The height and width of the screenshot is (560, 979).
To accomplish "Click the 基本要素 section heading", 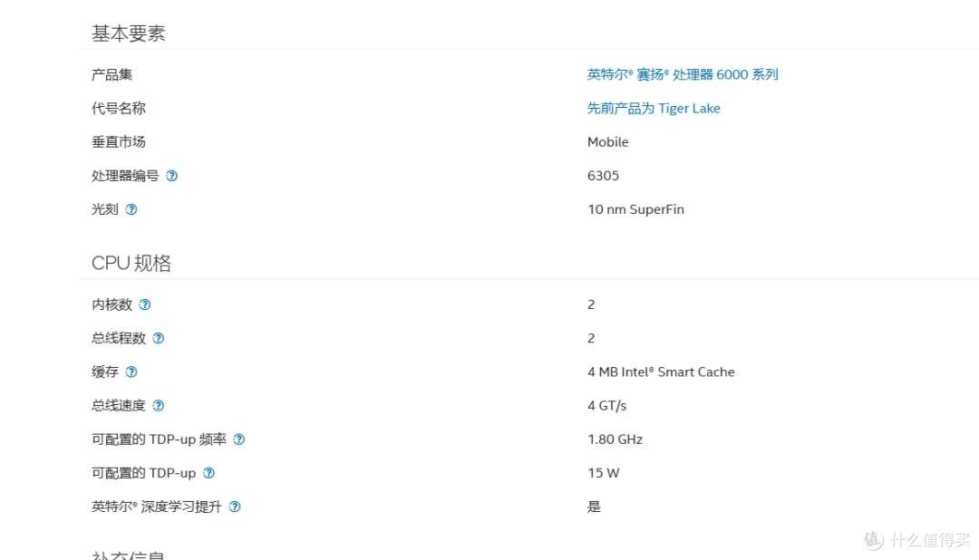I will tap(129, 34).
